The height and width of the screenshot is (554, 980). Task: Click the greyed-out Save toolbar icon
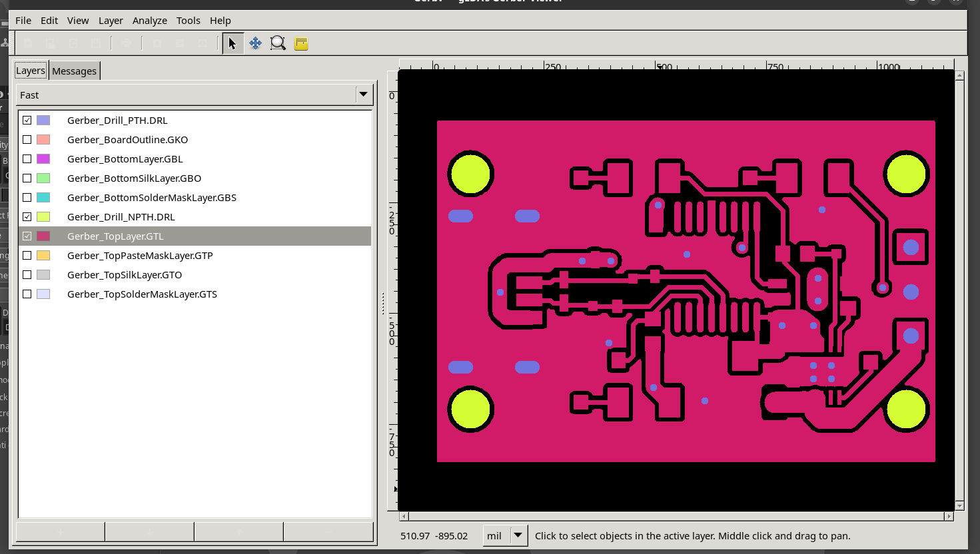(x=96, y=43)
